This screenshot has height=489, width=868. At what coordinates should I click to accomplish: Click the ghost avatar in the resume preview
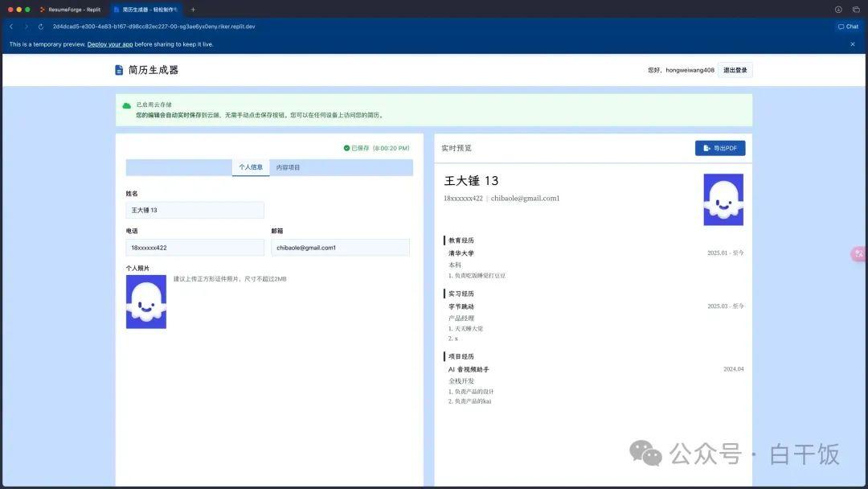[723, 199]
